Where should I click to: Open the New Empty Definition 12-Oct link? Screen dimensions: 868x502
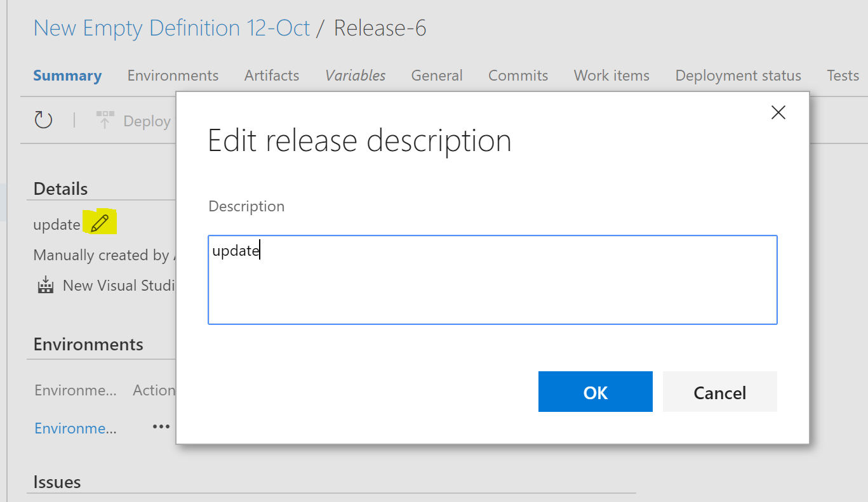pos(171,27)
